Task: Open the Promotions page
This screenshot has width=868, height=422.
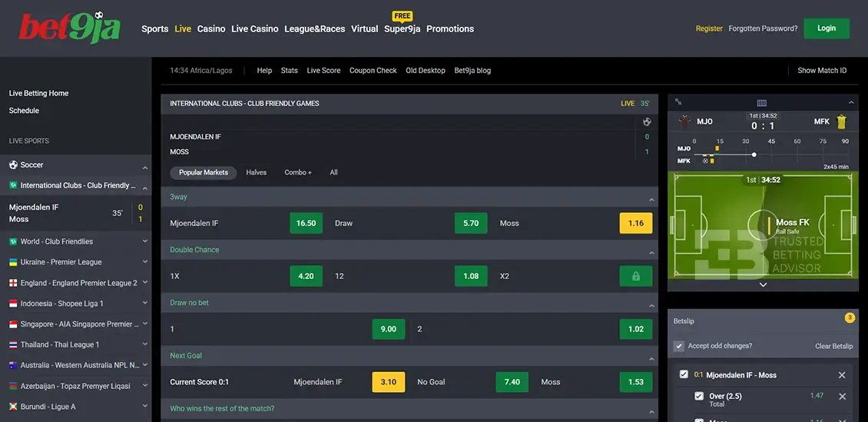Action: pos(450,28)
